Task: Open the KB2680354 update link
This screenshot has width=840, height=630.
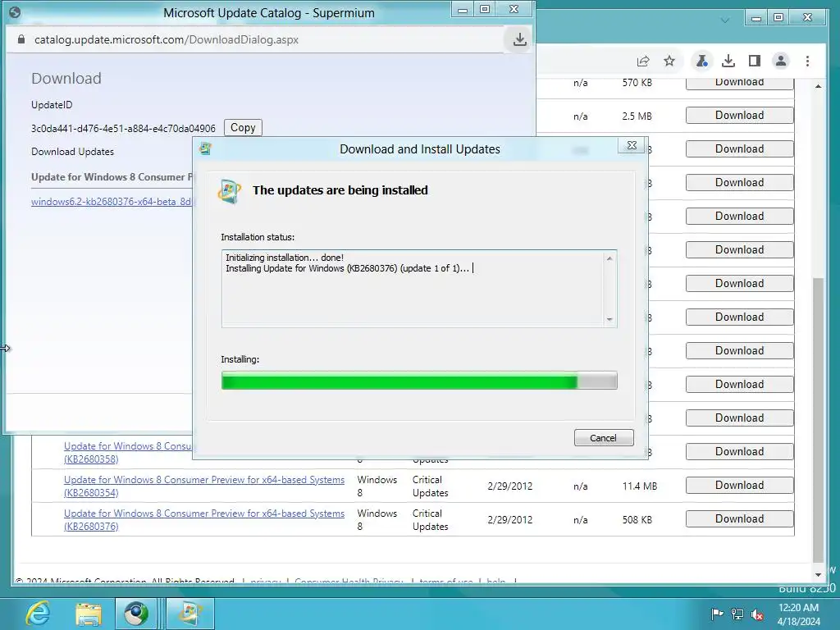Action: [204, 486]
